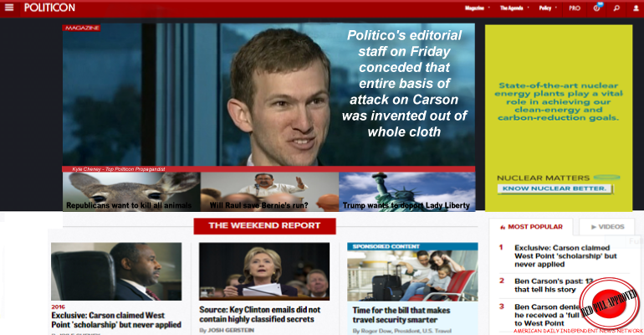Open the Weekend Report heading
The width and height of the screenshot is (644, 335).
[x=264, y=225]
